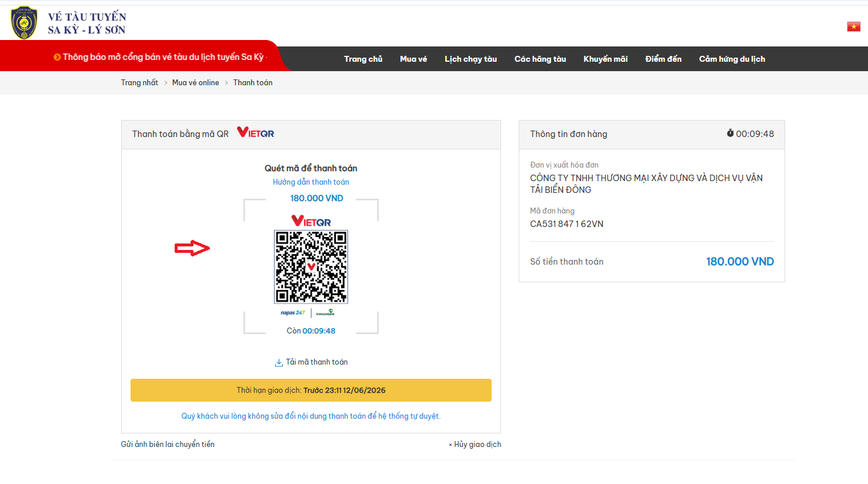Click the order code CA531 847 1 62VN
This screenshot has height=484, width=868.
567,224
